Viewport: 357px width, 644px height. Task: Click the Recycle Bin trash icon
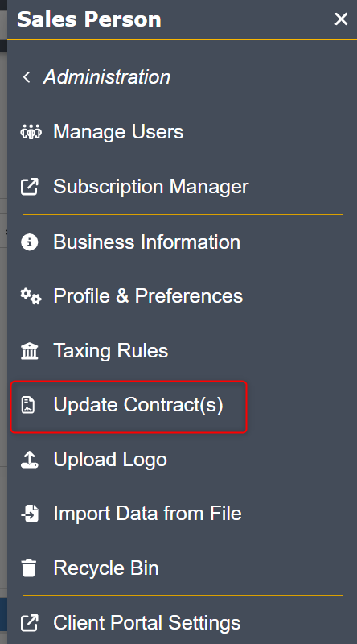click(x=29, y=568)
